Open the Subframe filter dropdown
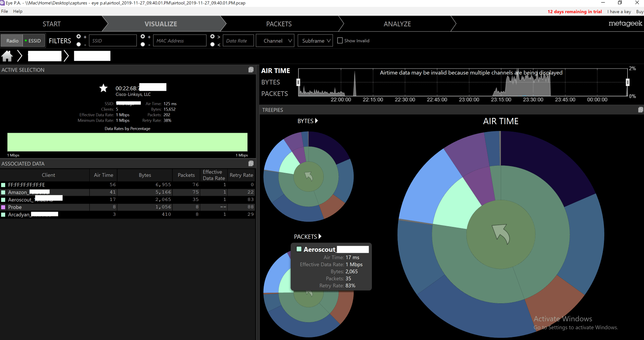644x340 pixels. pyautogui.click(x=315, y=41)
